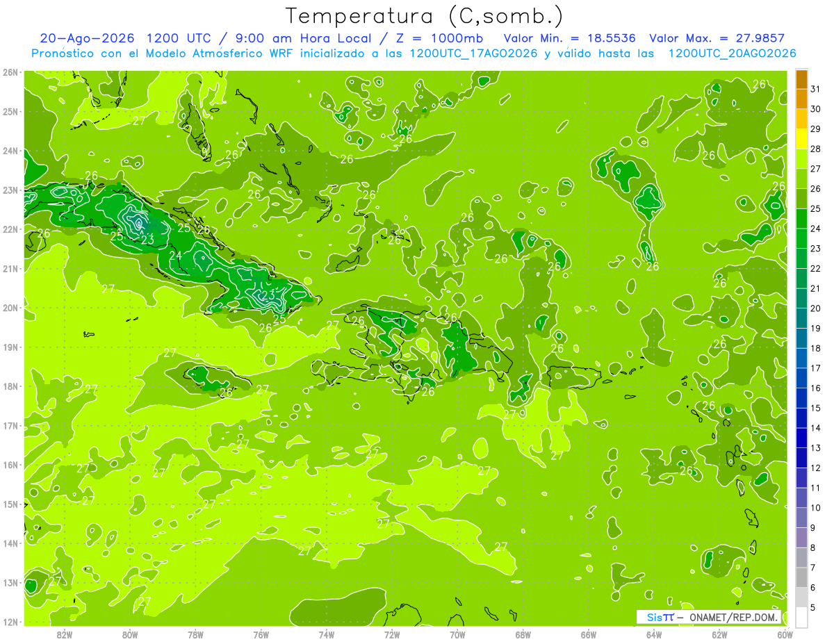Image resolution: width=834 pixels, height=644 pixels.
Task: Select the date text '20-Ago-2026 1200 UTC'
Action: (x=129, y=38)
